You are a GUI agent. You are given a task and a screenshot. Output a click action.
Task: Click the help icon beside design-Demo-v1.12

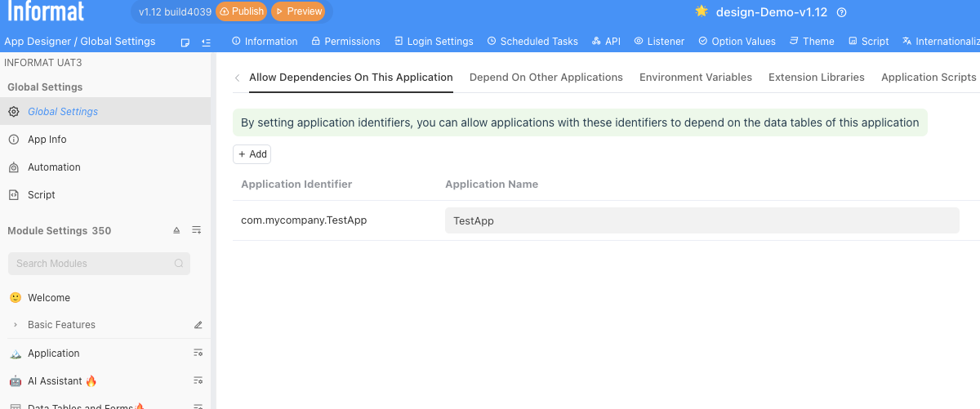(x=842, y=12)
